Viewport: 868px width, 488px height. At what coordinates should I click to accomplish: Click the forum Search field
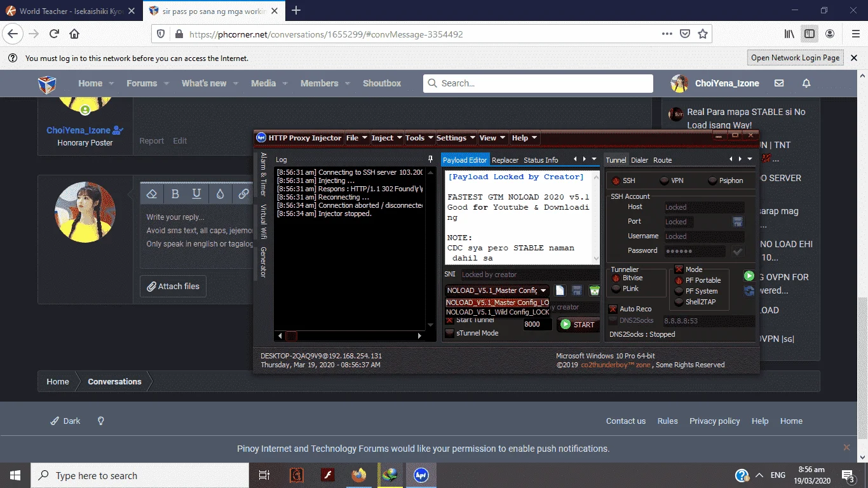pyautogui.click(x=538, y=83)
